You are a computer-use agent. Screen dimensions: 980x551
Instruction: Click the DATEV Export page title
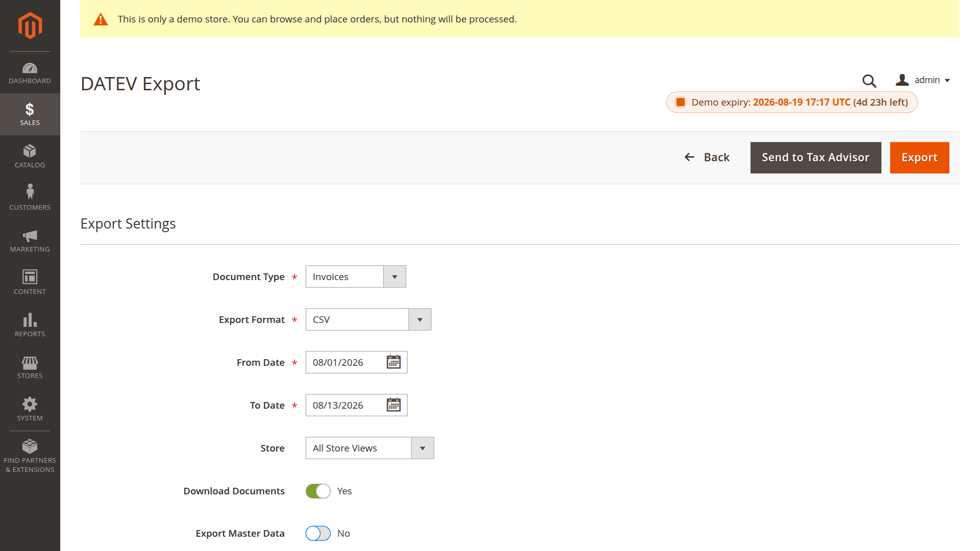[140, 84]
